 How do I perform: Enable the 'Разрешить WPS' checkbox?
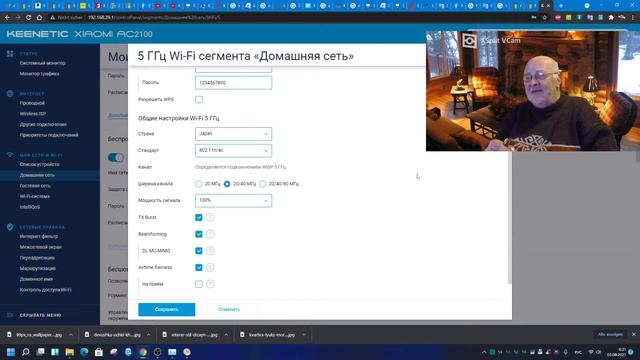coord(199,100)
